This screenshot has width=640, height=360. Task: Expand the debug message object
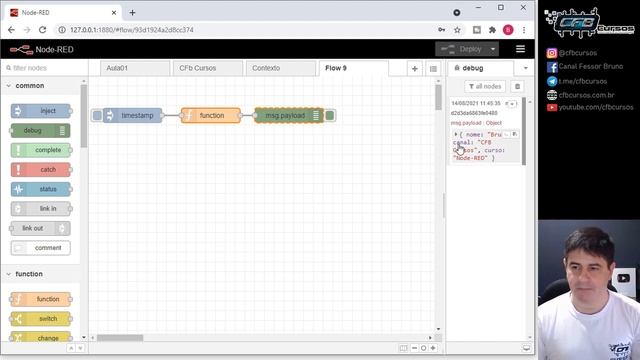456,134
